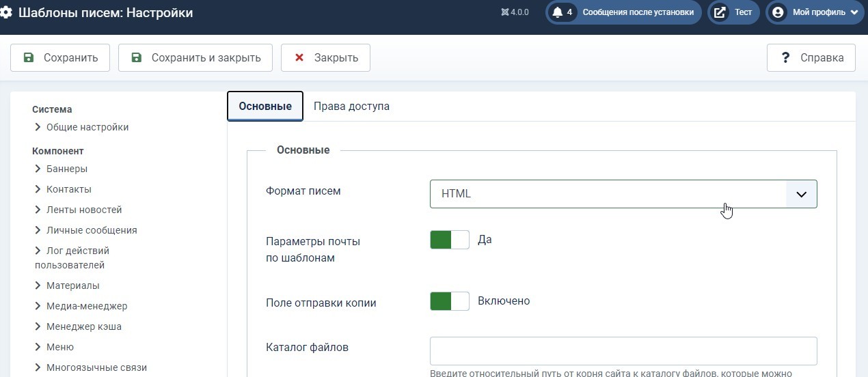This screenshot has width=868, height=377.
Task: Open Личные сообщения component settings
Action: (92, 230)
